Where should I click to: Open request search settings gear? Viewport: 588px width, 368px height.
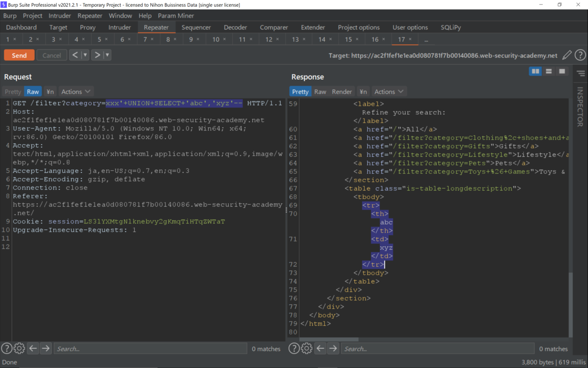(19, 348)
